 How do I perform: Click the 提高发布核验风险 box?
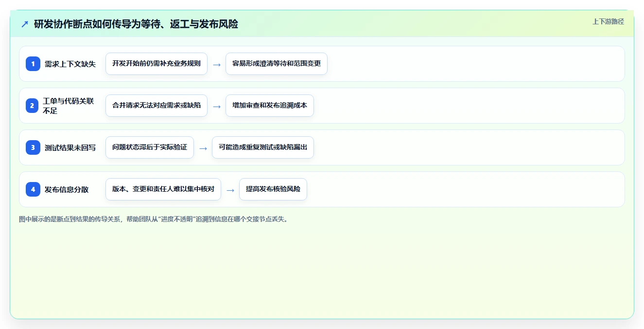(273, 189)
